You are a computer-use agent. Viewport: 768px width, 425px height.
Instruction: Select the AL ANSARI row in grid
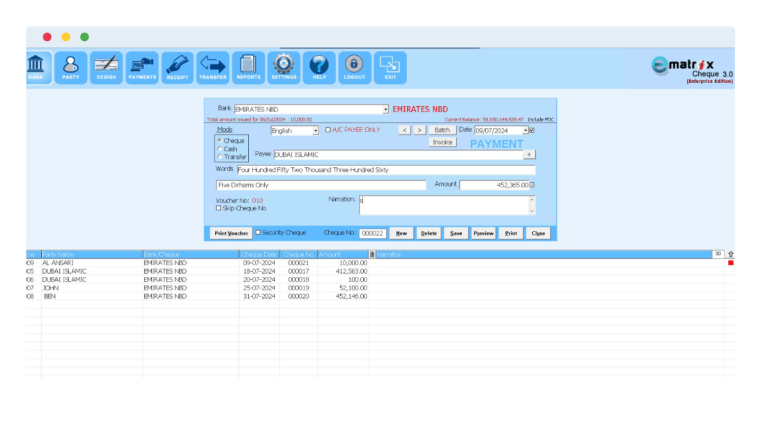coord(60,262)
